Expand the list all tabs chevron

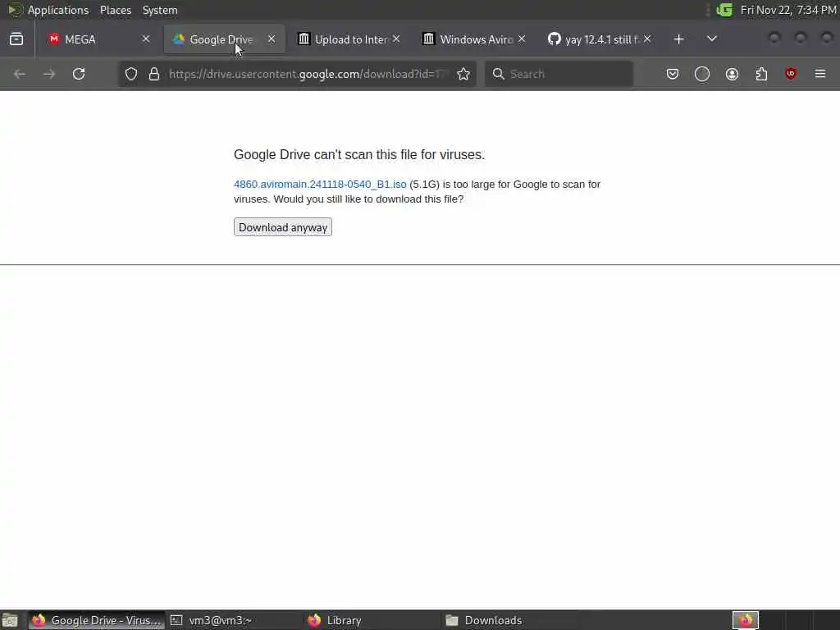click(712, 39)
